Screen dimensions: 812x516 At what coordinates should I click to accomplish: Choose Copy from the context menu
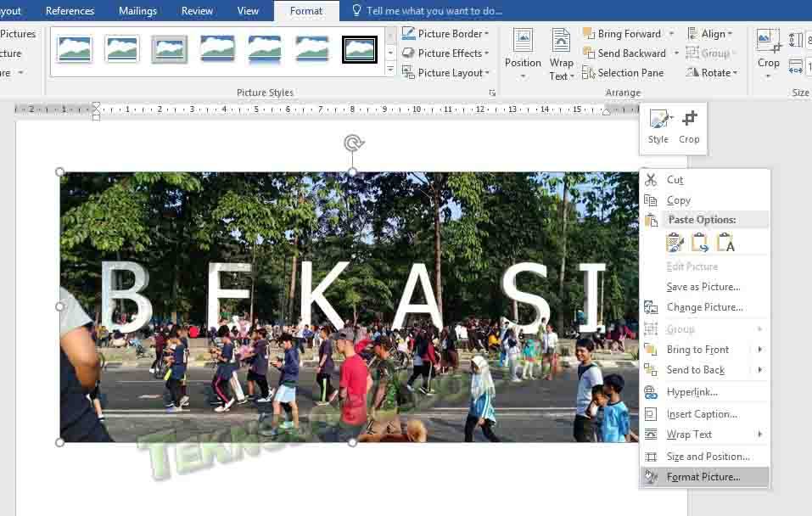pos(705,200)
